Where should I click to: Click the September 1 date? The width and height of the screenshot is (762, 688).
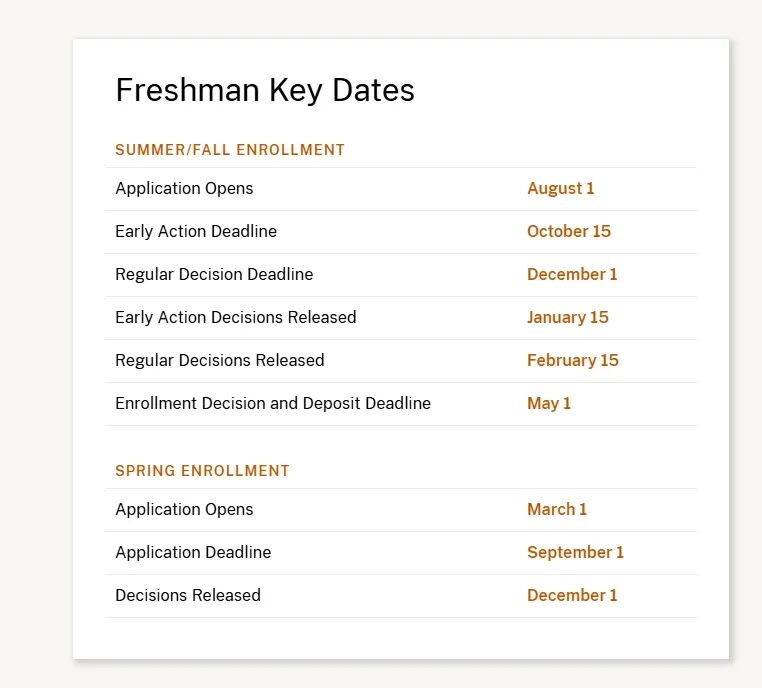[x=575, y=552]
